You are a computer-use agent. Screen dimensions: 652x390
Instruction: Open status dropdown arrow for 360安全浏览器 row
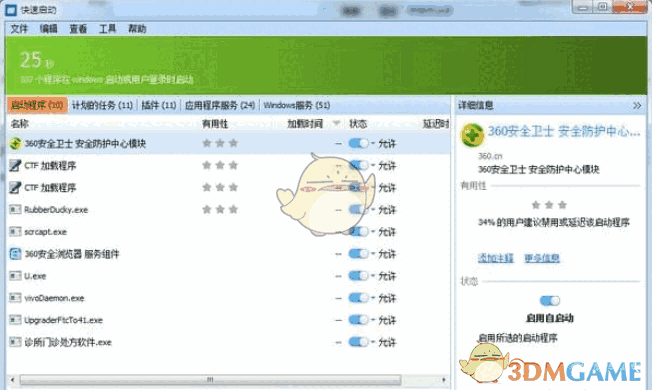click(373, 254)
